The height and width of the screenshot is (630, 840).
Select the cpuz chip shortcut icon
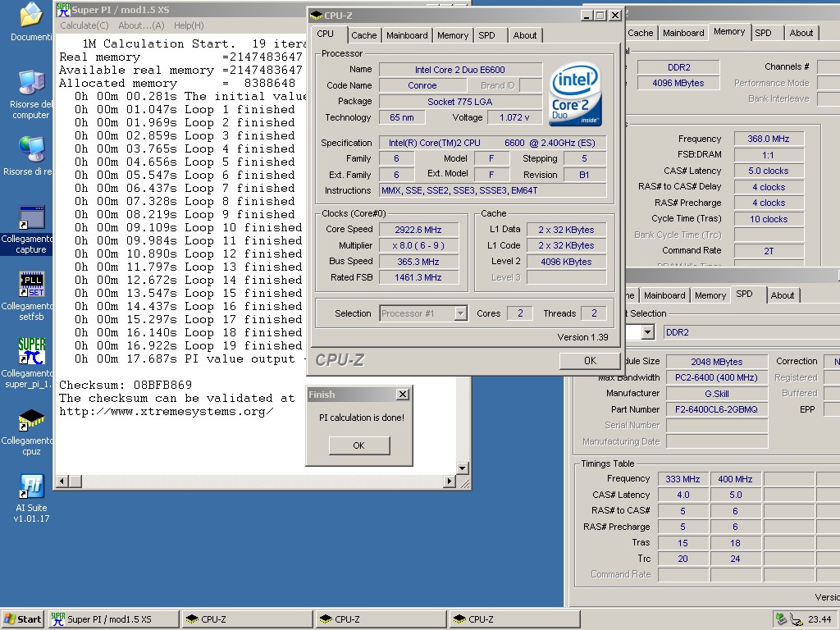coord(31,419)
